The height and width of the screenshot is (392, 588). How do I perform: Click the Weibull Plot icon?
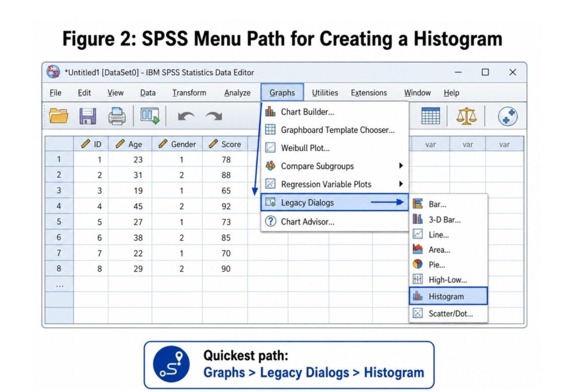click(x=270, y=148)
